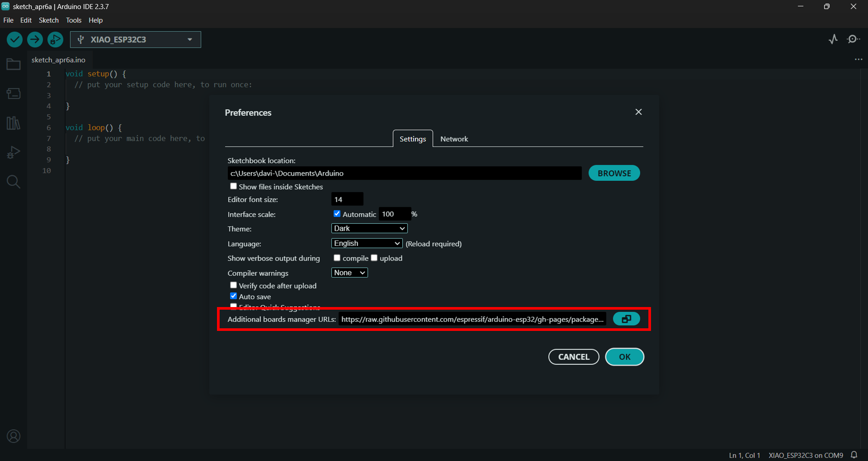
Task: Open the Help menu
Action: click(x=95, y=20)
